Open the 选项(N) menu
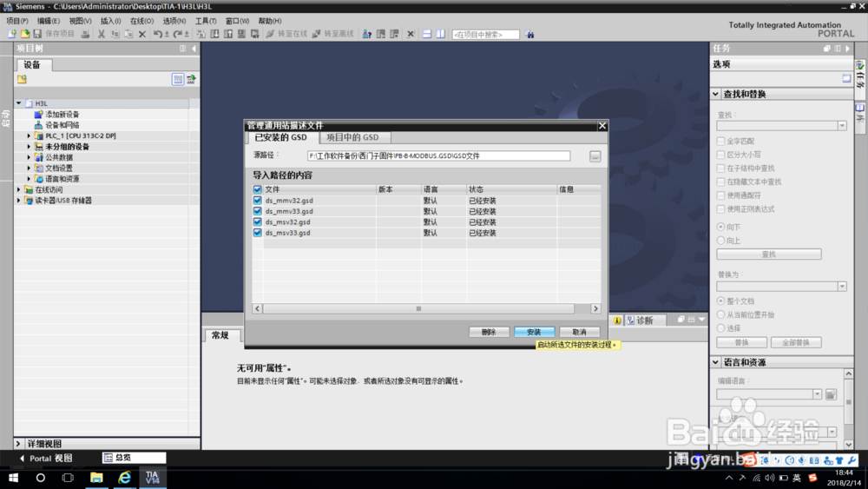Viewport: 868px width, 489px height. pos(174,21)
